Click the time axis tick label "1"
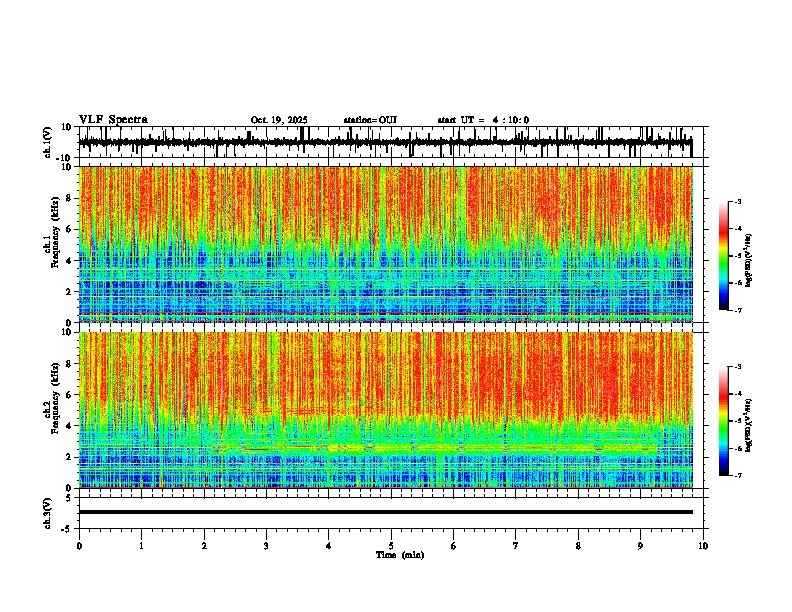This screenshot has height=612, width=792. 141,546
